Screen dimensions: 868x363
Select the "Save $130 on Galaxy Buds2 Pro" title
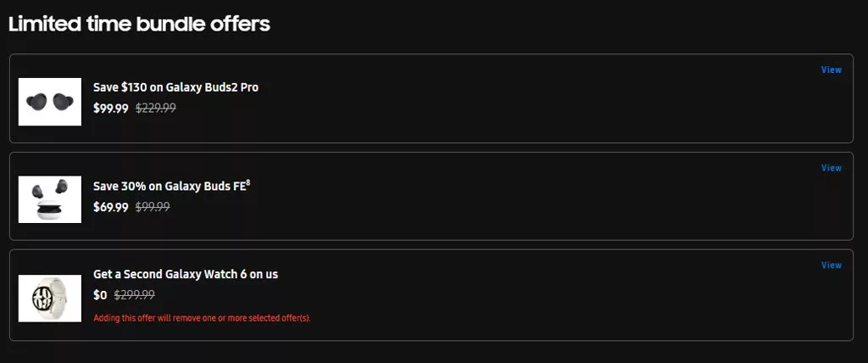click(x=175, y=87)
